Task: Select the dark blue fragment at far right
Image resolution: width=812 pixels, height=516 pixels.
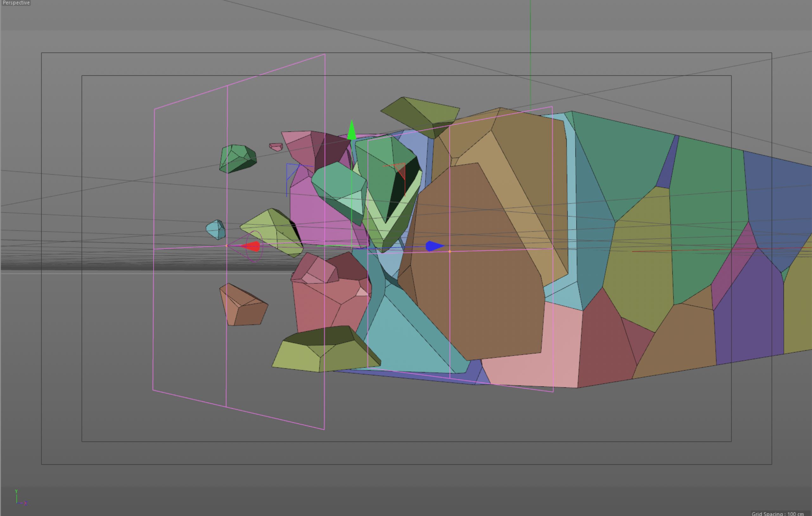Action: tap(779, 202)
